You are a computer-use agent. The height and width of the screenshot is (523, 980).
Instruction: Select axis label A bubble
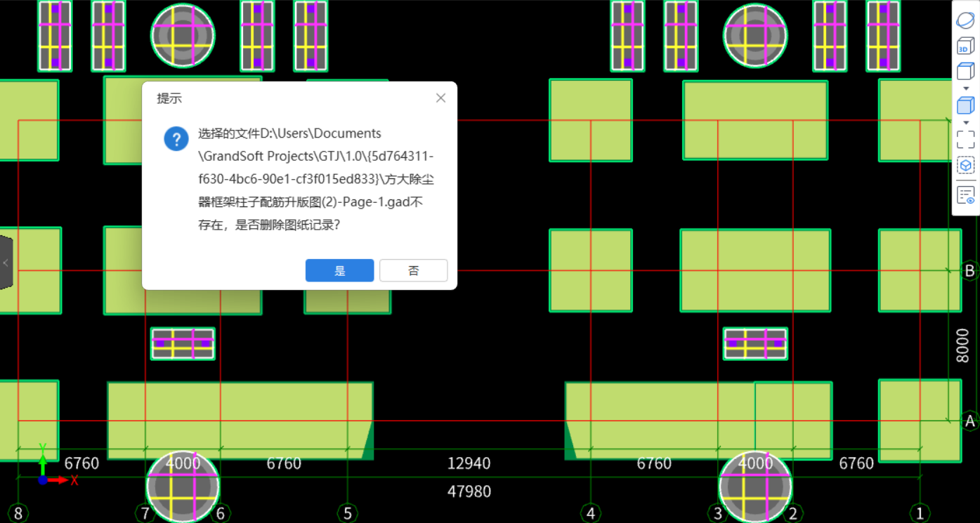(x=969, y=421)
